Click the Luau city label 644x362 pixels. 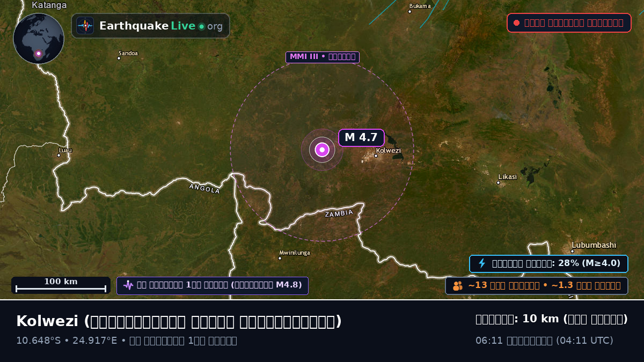(x=65, y=150)
